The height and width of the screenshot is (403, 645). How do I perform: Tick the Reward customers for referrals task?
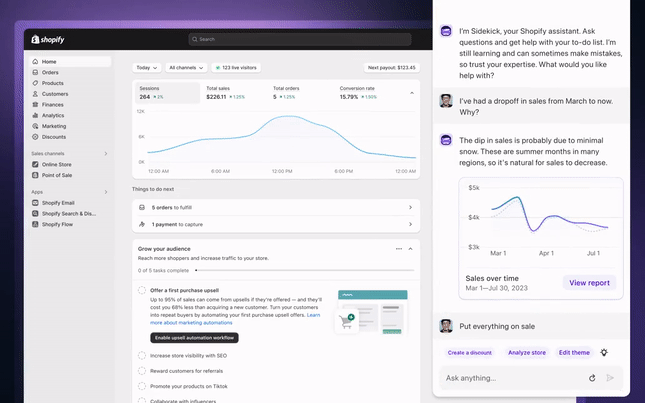(142, 371)
